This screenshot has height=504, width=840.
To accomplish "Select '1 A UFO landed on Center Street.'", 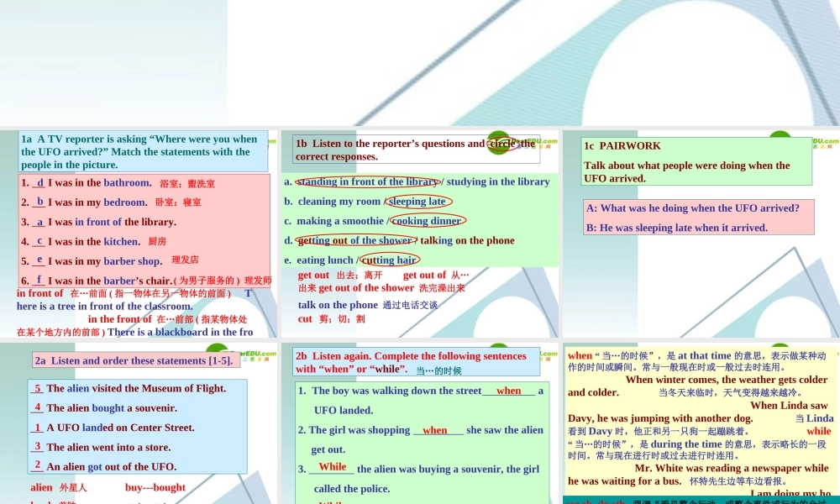I will click(113, 428).
